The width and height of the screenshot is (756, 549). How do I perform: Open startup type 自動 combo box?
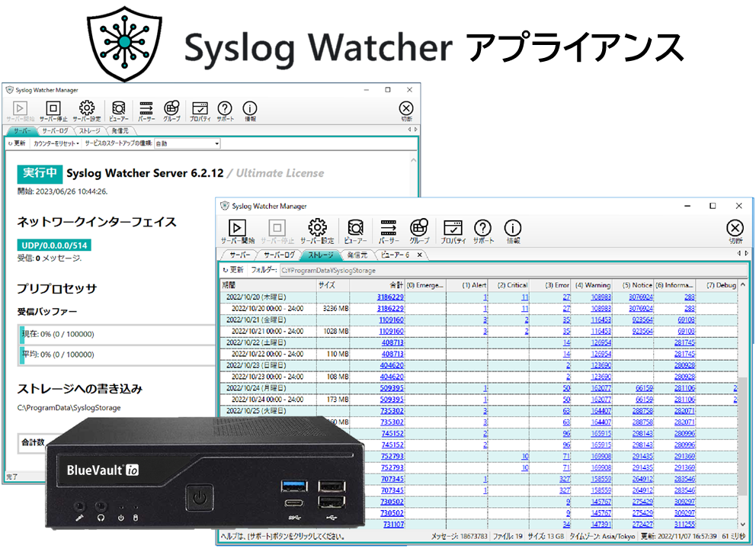click(x=187, y=143)
